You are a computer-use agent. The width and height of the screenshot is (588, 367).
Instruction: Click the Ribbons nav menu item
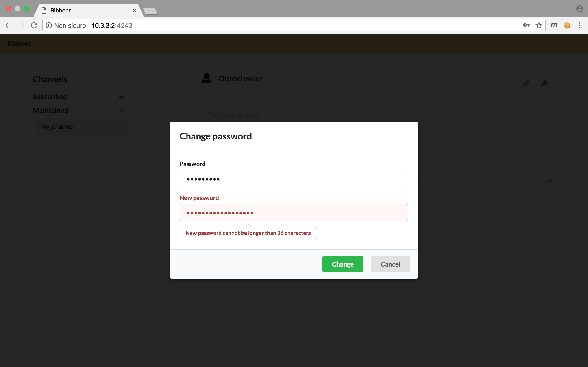20,44
